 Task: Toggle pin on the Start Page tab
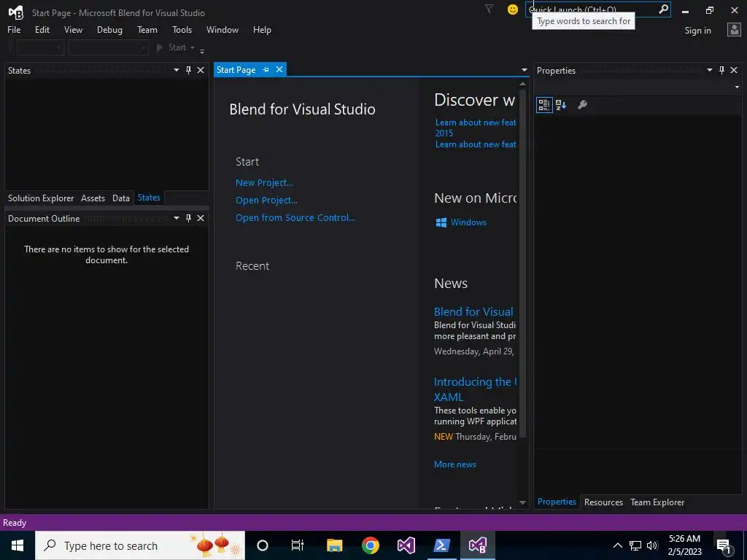coord(266,69)
